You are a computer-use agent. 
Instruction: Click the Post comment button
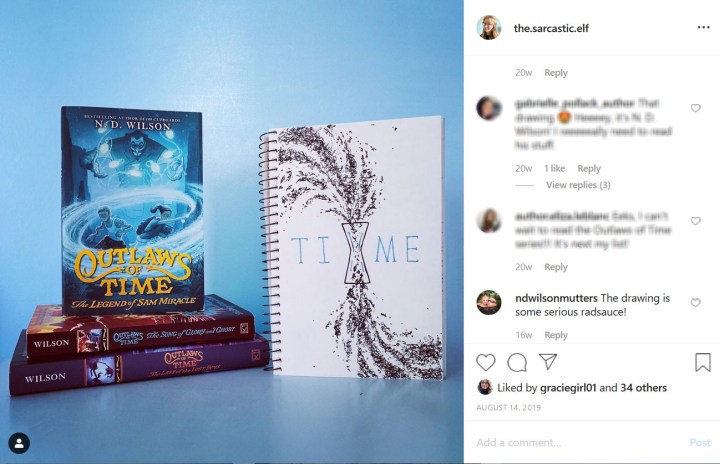coord(700,442)
